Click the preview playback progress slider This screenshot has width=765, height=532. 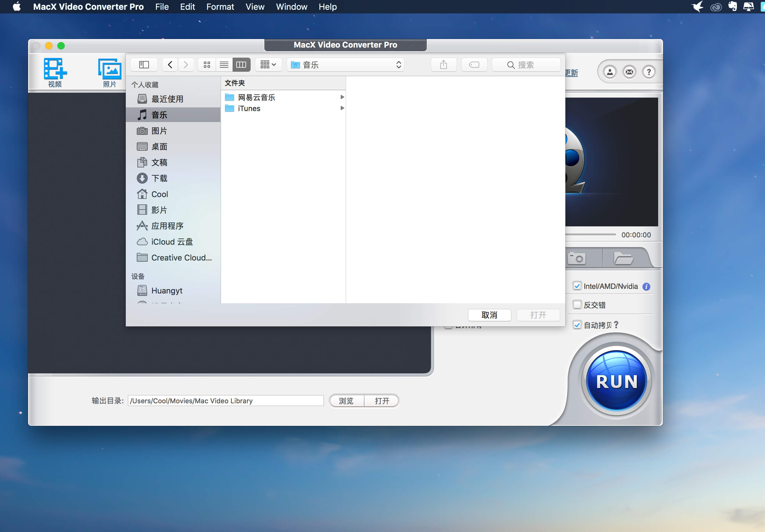coord(591,235)
